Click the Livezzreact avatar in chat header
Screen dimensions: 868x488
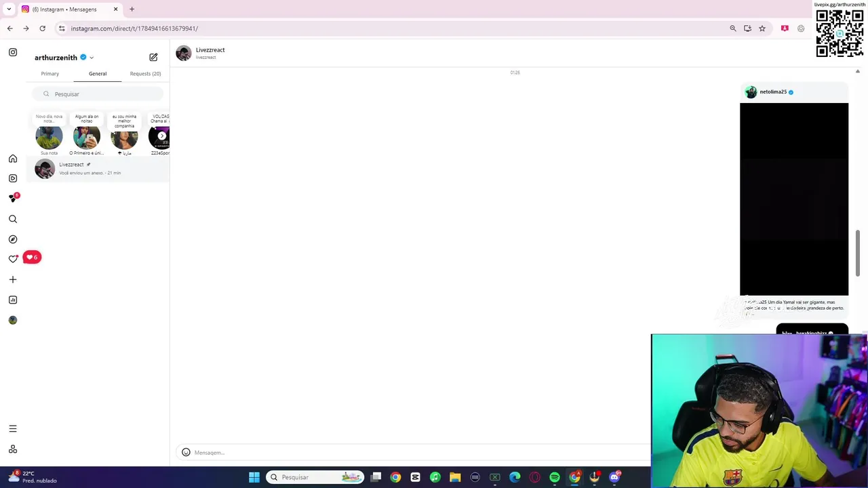(x=184, y=53)
